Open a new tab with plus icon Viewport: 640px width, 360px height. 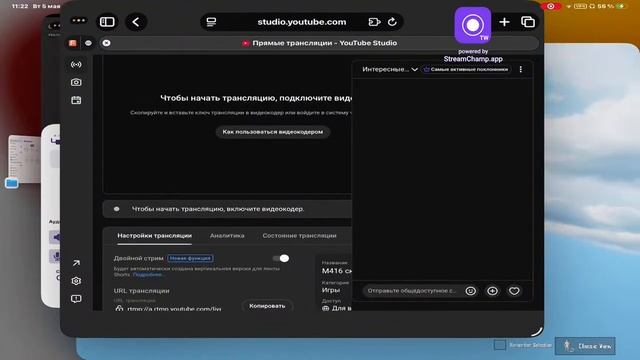[504, 22]
